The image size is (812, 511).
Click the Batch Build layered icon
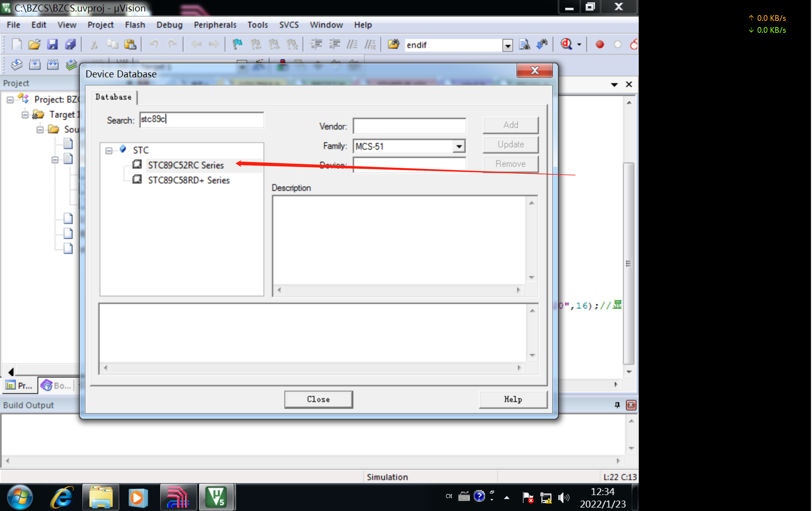[71, 64]
